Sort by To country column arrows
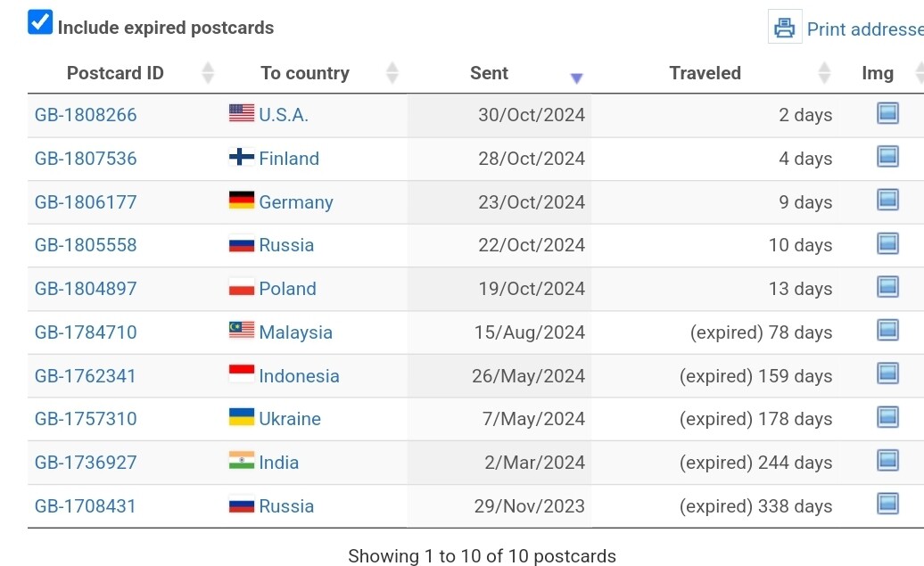The height and width of the screenshot is (566, 924). pyautogui.click(x=392, y=73)
